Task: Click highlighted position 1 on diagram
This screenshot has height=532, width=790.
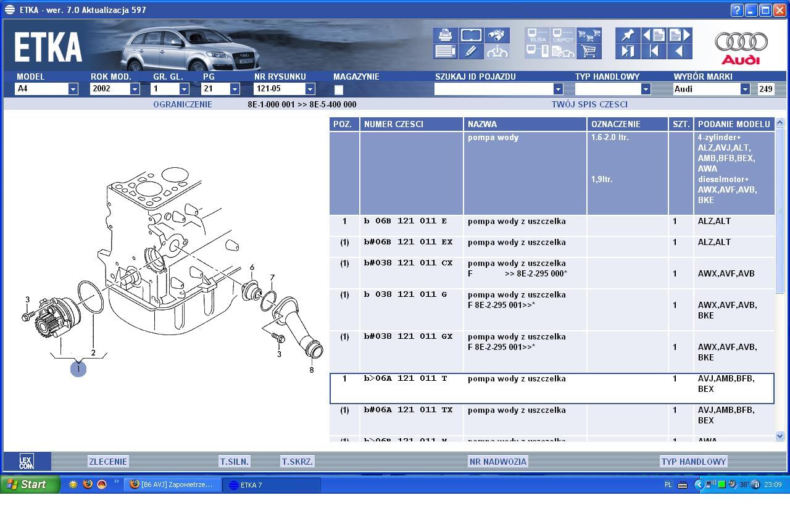Action: click(x=78, y=369)
